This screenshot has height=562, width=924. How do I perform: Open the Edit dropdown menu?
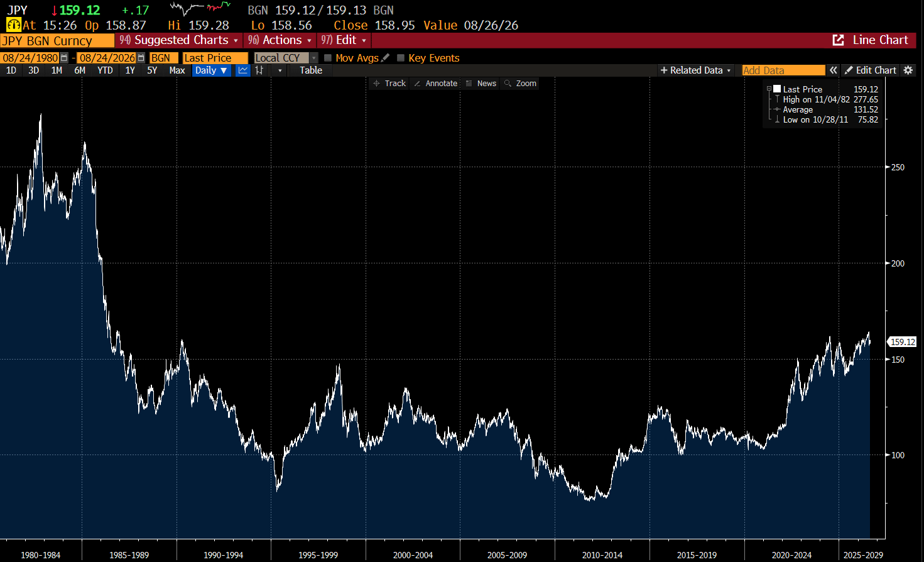344,40
